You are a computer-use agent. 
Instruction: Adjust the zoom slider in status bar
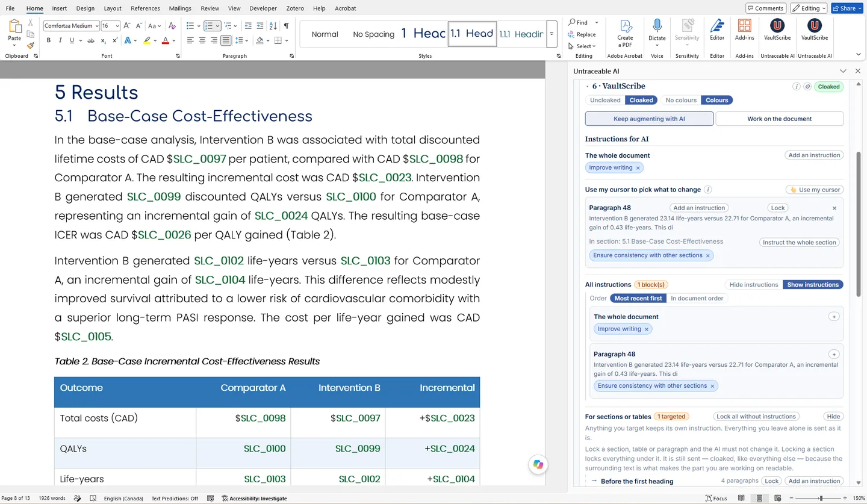820,498
